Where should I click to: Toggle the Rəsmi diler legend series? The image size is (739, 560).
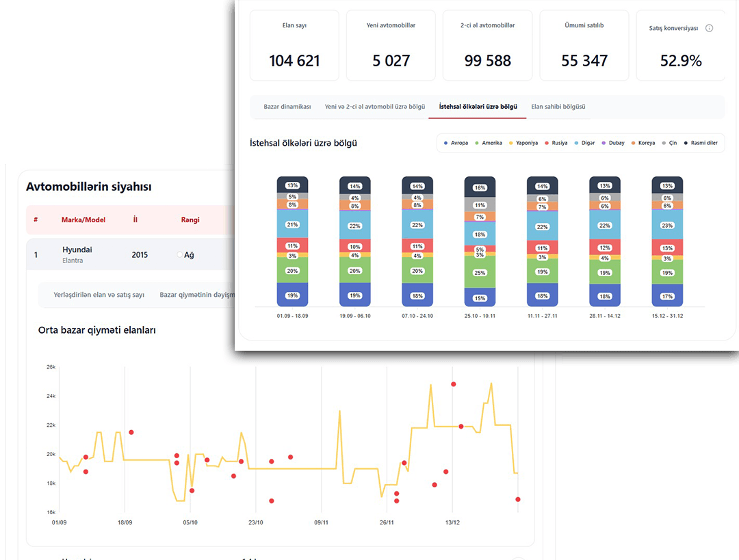pos(701,143)
